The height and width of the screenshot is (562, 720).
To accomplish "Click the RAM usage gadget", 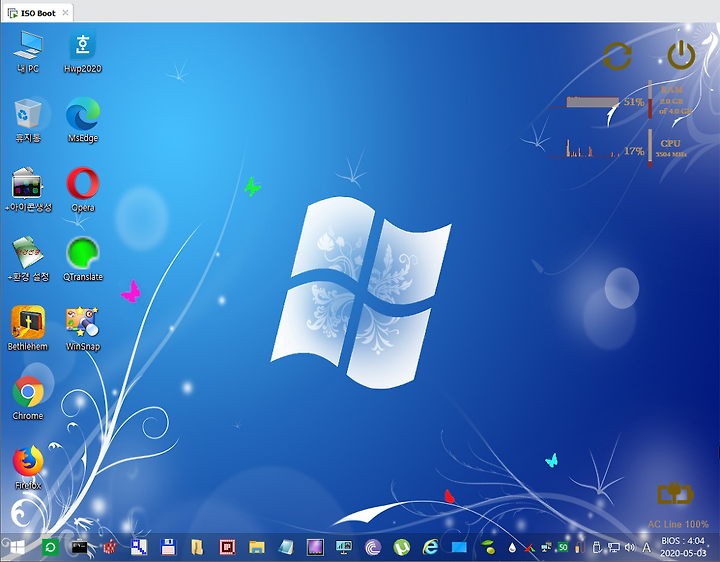I will (622, 100).
